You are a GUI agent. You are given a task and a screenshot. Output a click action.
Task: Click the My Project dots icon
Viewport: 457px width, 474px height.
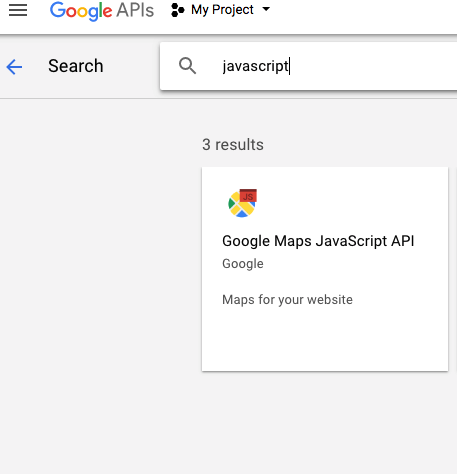177,10
